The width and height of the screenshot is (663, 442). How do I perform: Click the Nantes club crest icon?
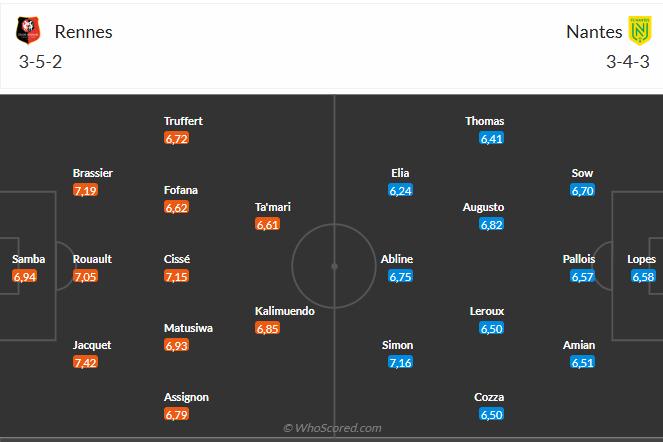point(640,31)
